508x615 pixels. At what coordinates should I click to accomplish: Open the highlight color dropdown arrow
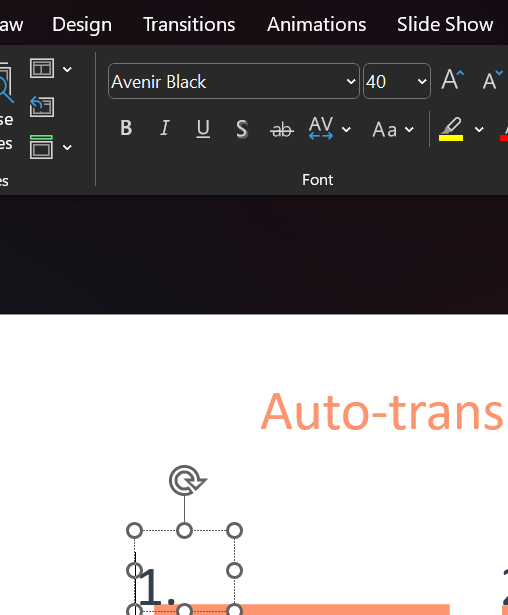(479, 129)
